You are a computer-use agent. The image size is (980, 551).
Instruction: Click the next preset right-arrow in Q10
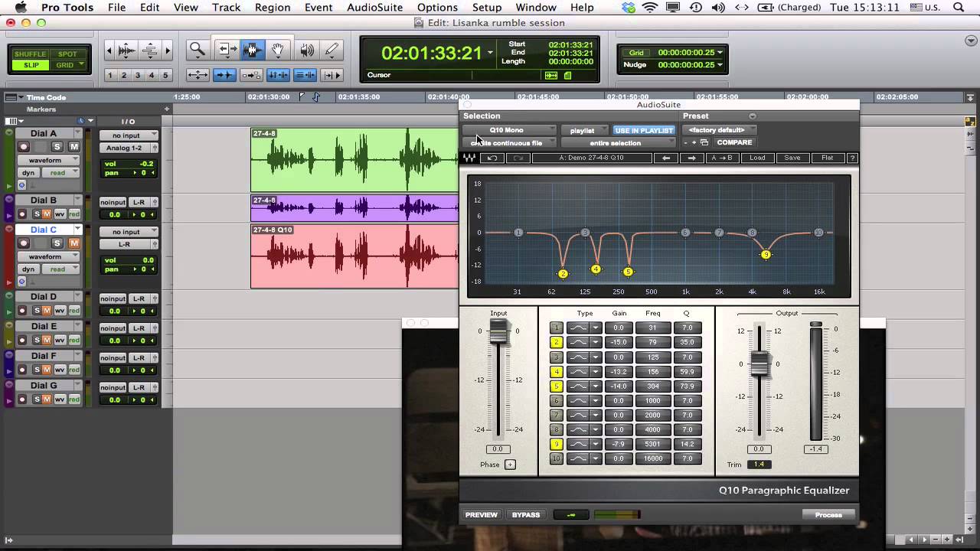[x=692, y=158]
